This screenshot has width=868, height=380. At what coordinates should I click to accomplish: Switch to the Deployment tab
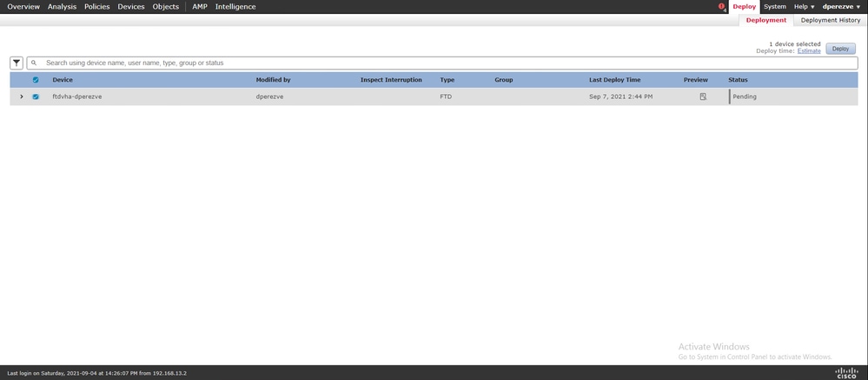tap(766, 20)
